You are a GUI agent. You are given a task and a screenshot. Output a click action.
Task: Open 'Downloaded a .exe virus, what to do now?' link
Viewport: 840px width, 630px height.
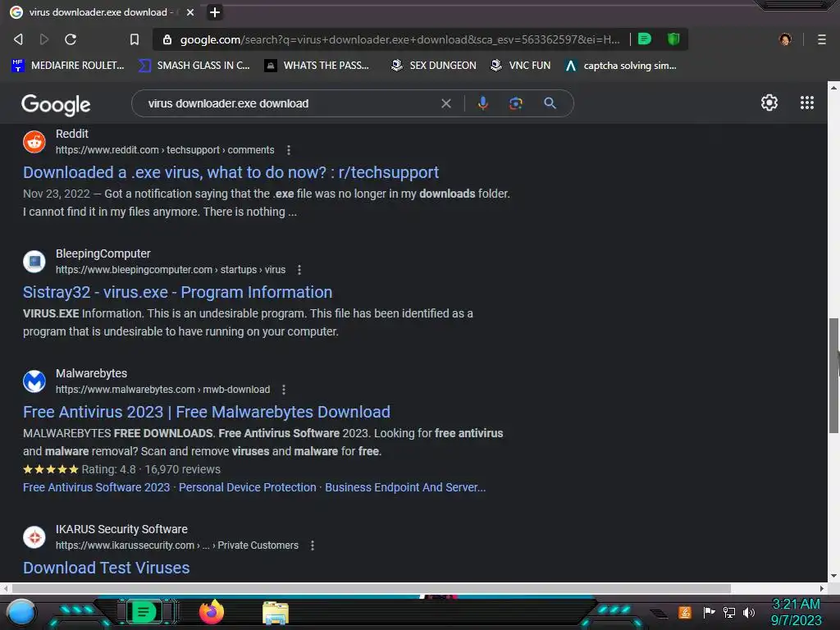click(231, 172)
